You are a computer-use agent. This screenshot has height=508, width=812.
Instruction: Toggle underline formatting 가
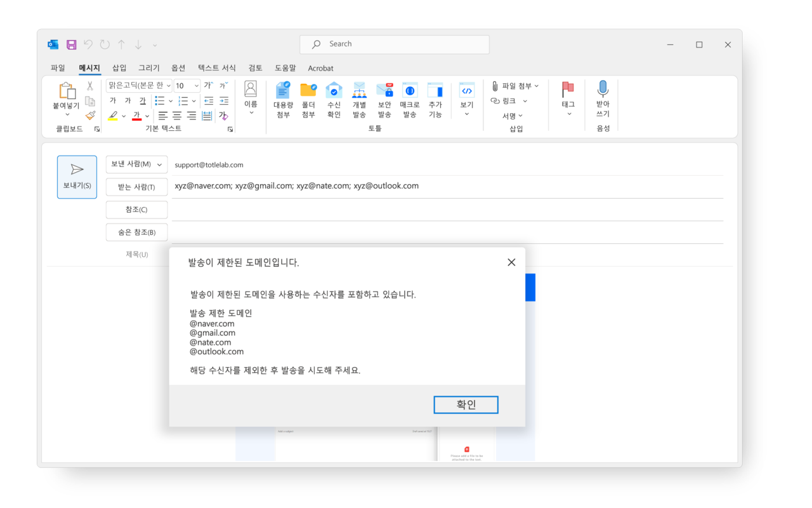point(143,100)
